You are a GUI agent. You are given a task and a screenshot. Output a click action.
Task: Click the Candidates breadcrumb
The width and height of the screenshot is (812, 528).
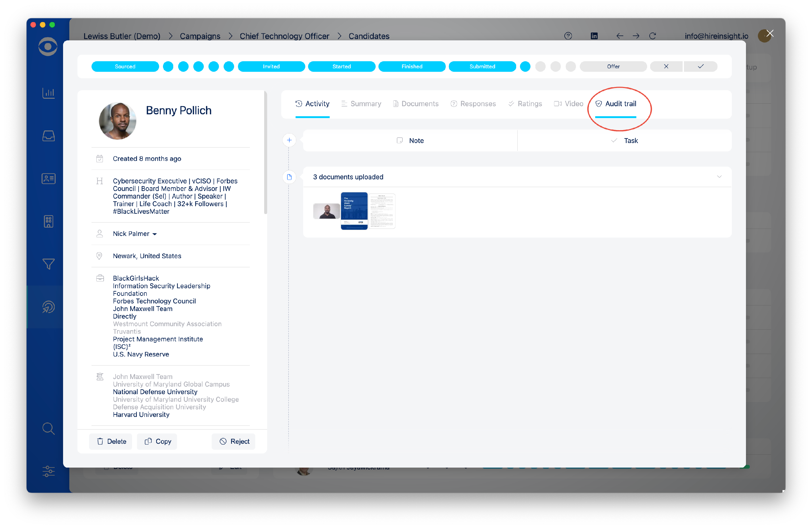click(x=369, y=36)
